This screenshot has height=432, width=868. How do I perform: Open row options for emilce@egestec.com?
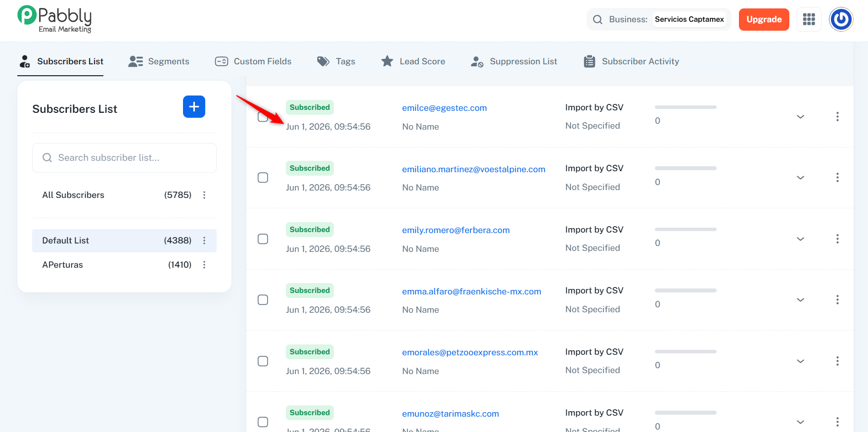tap(837, 116)
